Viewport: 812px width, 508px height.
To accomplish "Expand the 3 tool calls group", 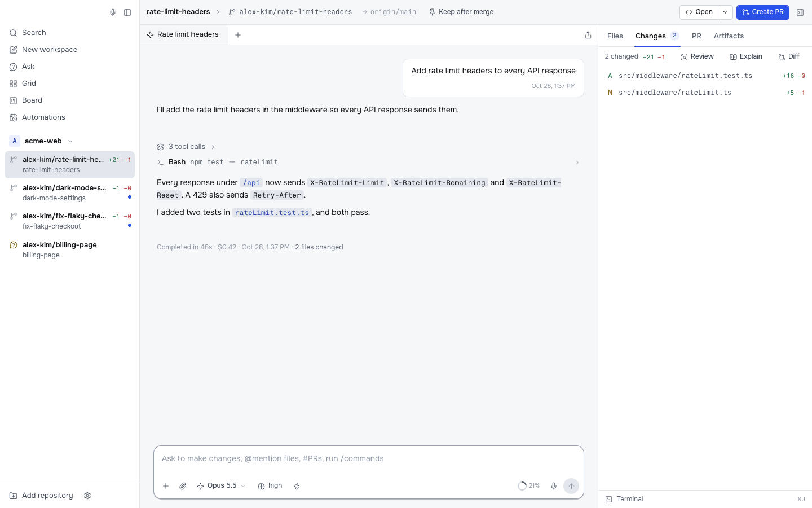I will pyautogui.click(x=186, y=147).
